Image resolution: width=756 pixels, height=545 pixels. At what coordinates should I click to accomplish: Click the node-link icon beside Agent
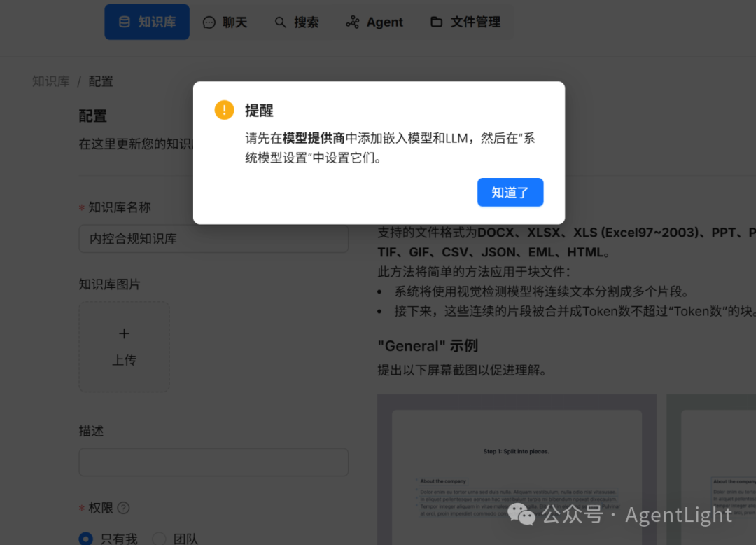click(x=352, y=22)
